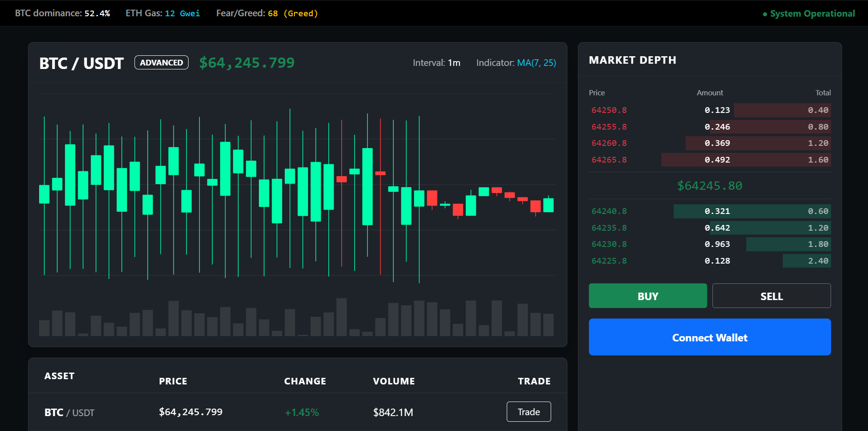Image resolution: width=868 pixels, height=431 pixels.
Task: Sort the table by VOLUME column header
Action: 394,381
